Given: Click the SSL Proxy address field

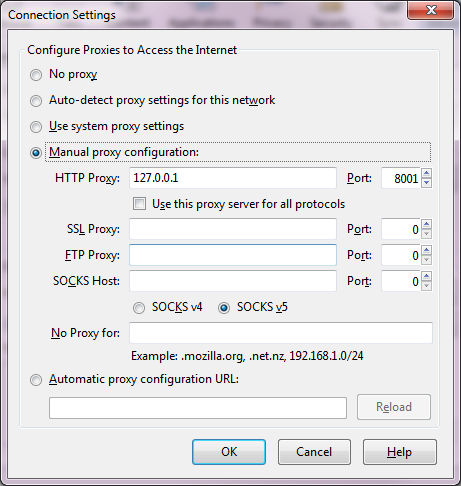Looking at the screenshot, I should coord(233,229).
